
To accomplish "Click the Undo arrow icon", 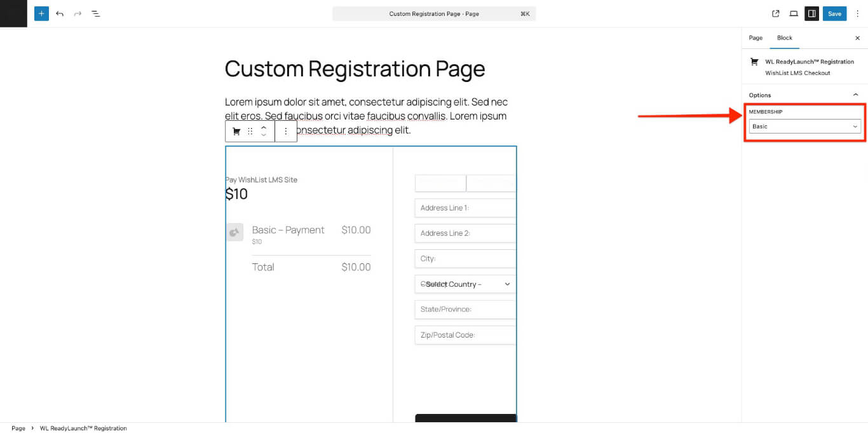I will point(59,13).
